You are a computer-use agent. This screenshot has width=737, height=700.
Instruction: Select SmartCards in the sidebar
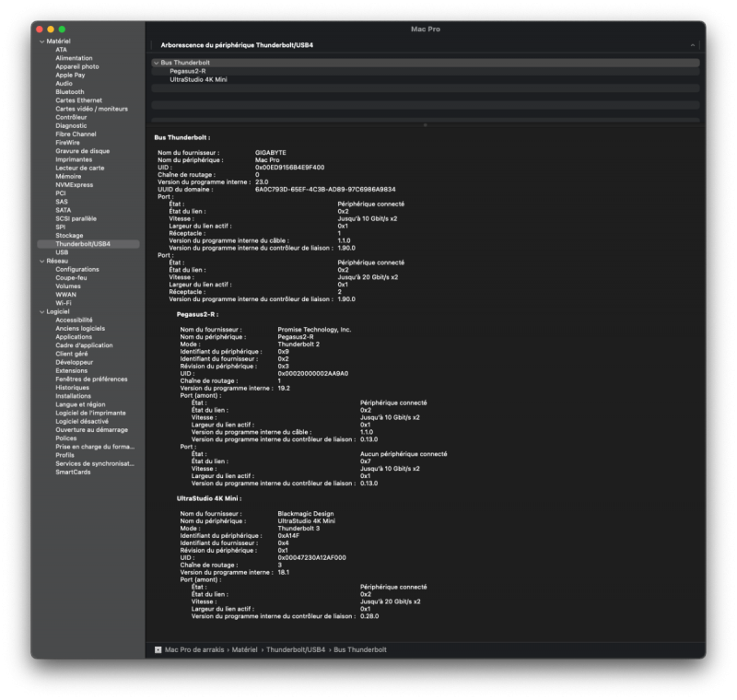pos(73,472)
